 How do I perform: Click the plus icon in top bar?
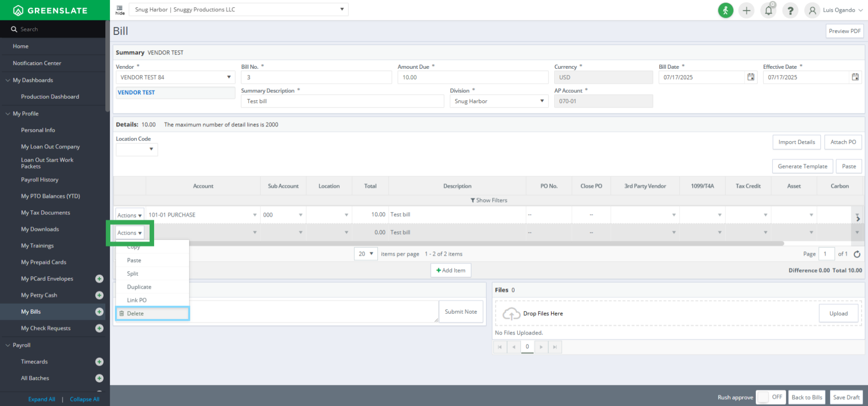pos(746,10)
